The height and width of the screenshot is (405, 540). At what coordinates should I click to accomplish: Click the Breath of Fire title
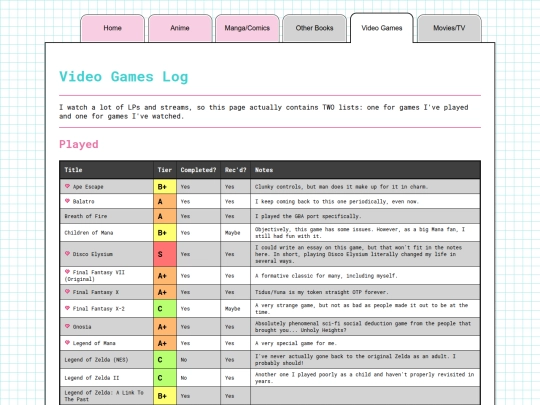click(x=86, y=216)
